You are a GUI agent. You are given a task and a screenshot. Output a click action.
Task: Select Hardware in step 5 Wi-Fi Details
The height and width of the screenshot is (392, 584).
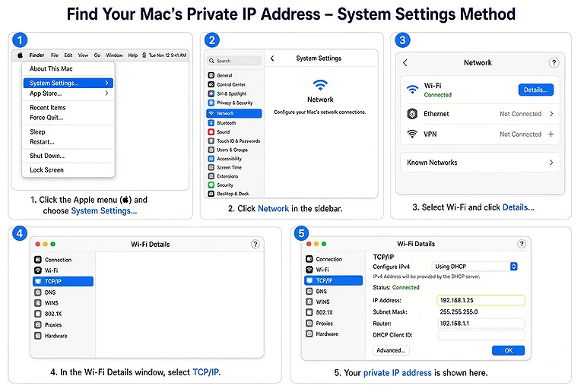(x=334, y=334)
